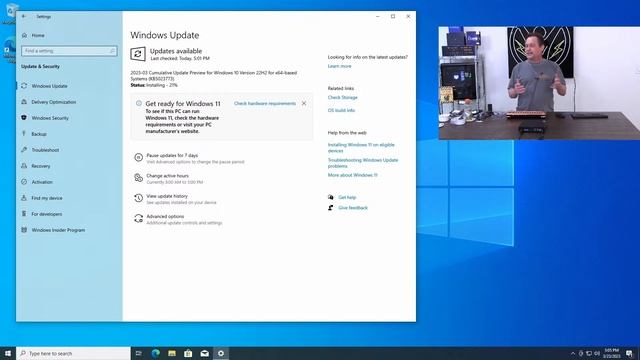Click the Windows Update refresh icon
This screenshot has height=360, width=640.
(x=138, y=54)
